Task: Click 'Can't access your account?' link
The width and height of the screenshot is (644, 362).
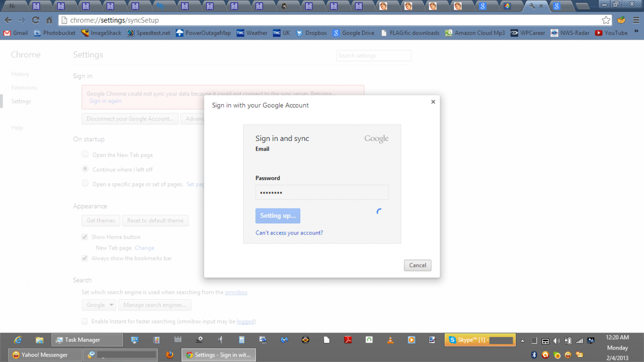Action: [289, 233]
